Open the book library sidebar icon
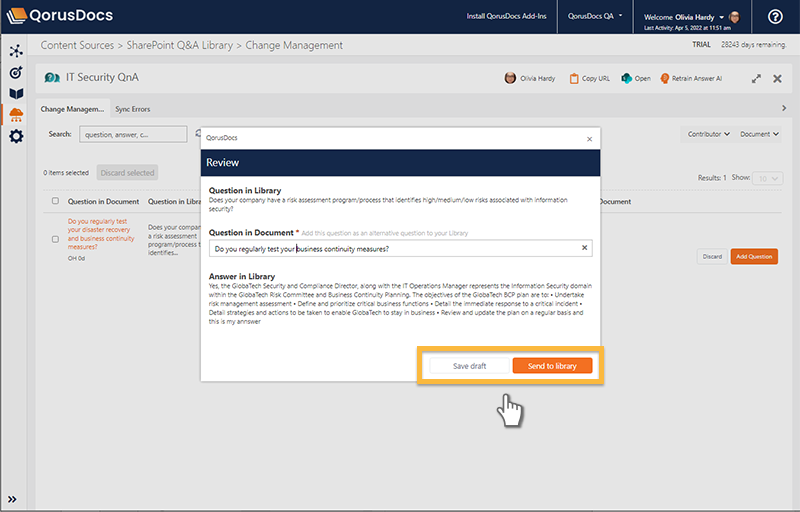The width and height of the screenshot is (800, 512). [16, 94]
